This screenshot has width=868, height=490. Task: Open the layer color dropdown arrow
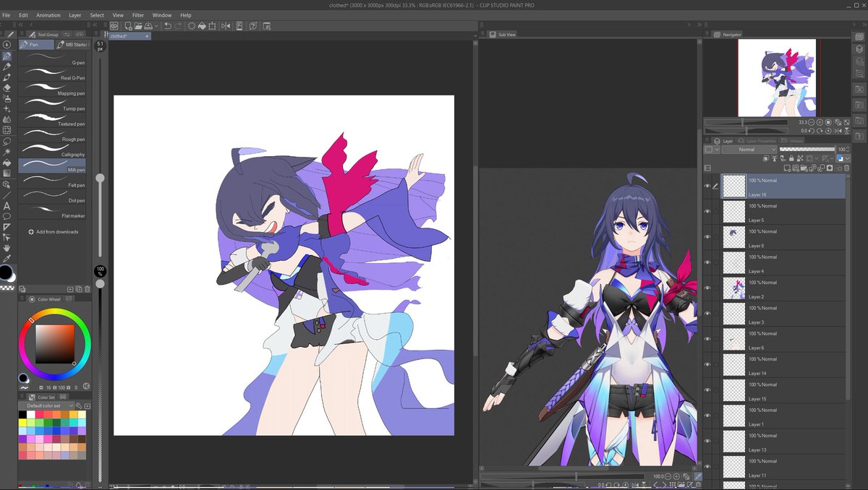click(847, 158)
